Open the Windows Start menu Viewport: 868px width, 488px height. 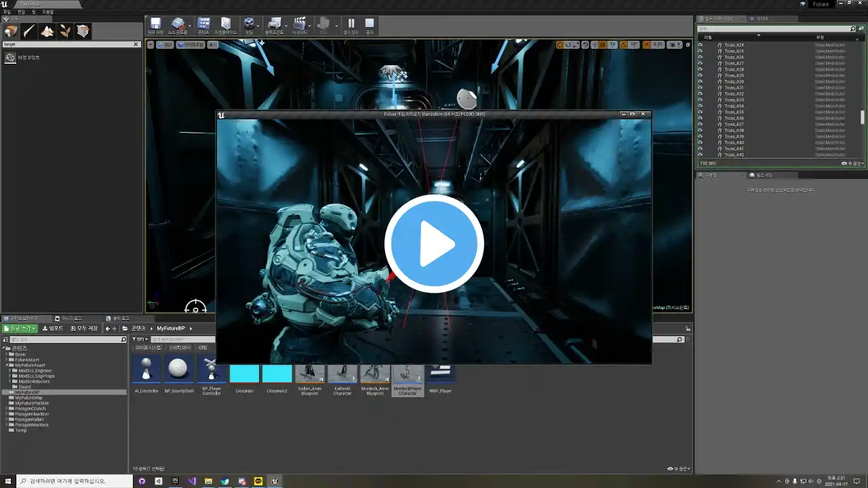click(7, 481)
